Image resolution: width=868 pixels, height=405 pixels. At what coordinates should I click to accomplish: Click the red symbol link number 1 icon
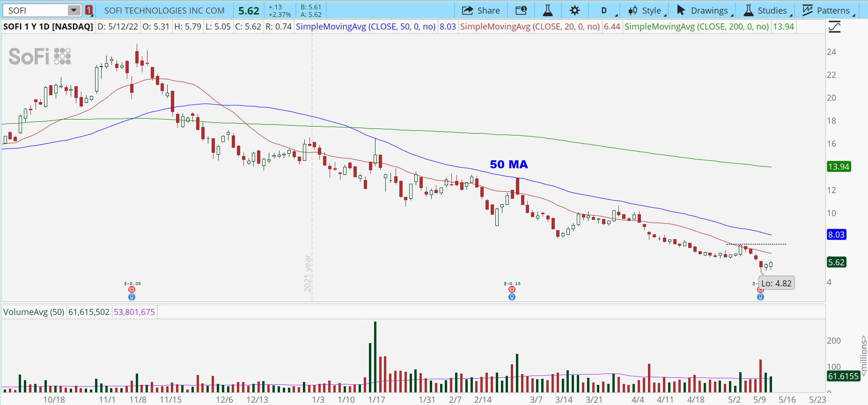point(89,10)
